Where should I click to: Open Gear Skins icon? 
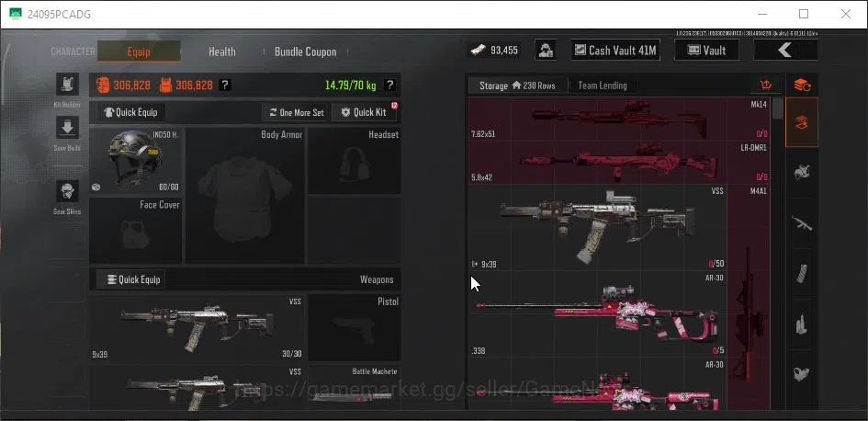(67, 191)
